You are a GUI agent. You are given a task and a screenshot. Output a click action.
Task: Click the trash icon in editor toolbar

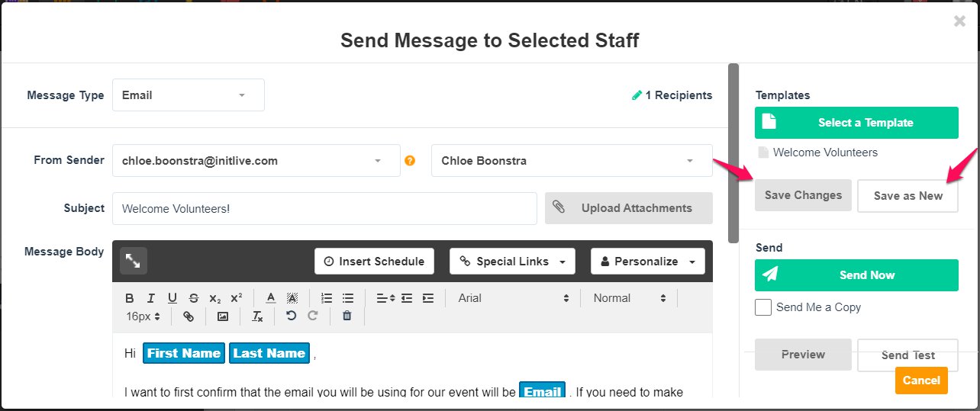click(x=347, y=316)
